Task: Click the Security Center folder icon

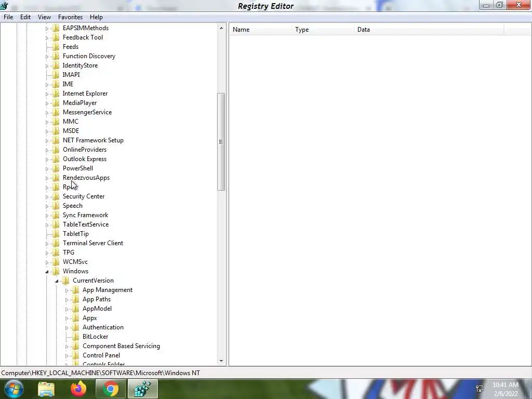Action: pyautogui.click(x=56, y=196)
